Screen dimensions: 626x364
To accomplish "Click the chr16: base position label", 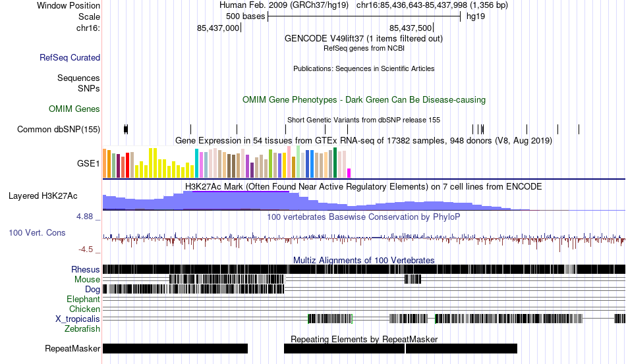I will pyautogui.click(x=88, y=28).
